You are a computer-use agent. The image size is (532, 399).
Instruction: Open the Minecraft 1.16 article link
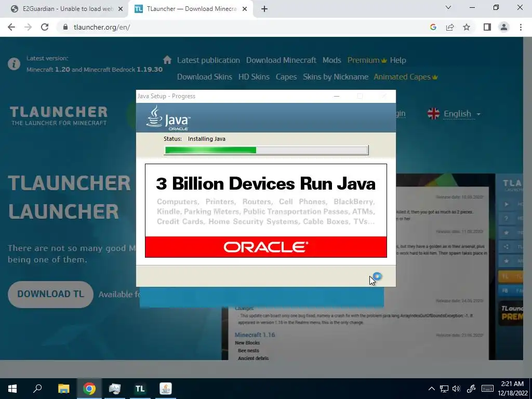click(255, 335)
